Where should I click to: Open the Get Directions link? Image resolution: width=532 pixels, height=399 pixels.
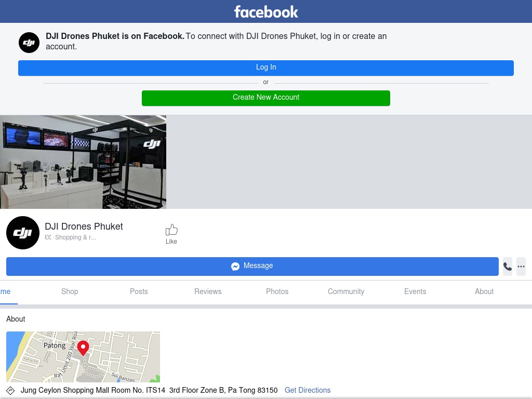[x=308, y=390]
